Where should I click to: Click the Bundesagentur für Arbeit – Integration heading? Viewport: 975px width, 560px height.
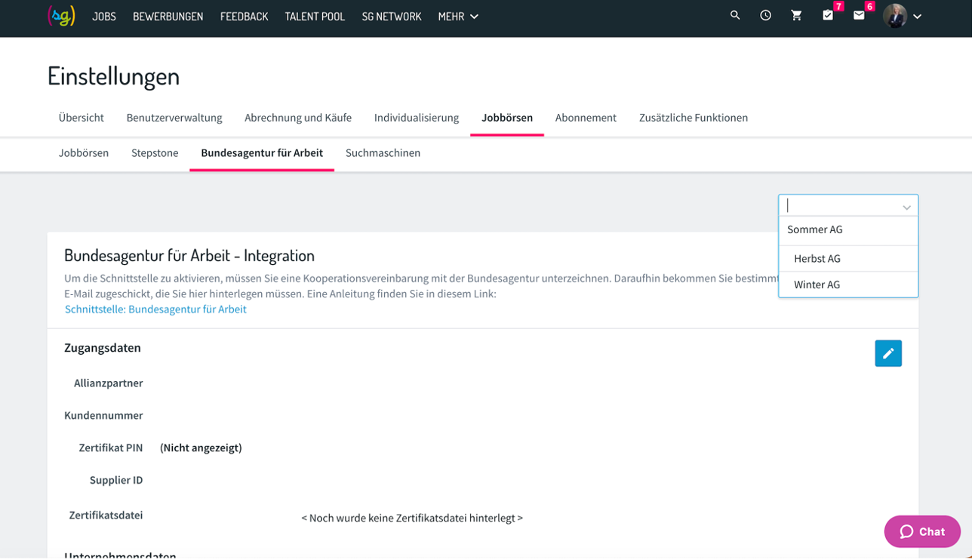(x=189, y=255)
